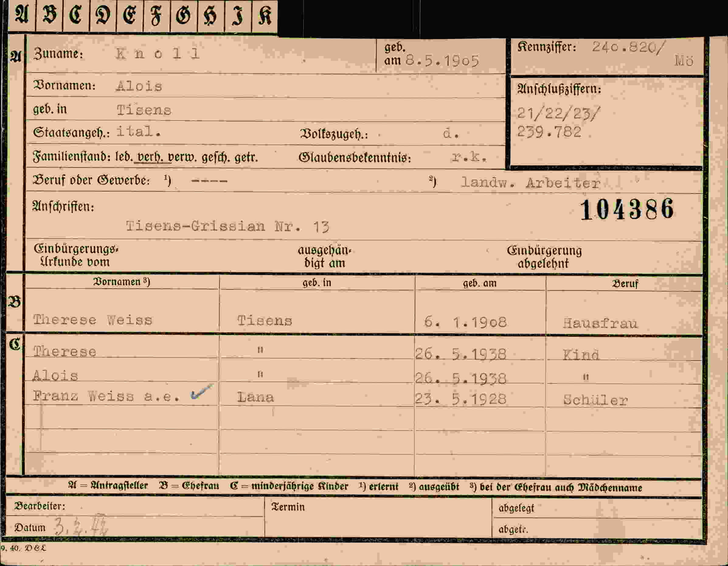The image size is (728, 566).
Task: Click "Kind" in the Beruf column
Action: (581, 355)
